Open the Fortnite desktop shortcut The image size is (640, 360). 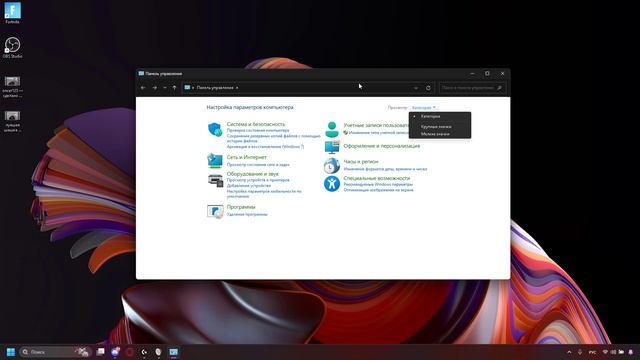[12, 13]
